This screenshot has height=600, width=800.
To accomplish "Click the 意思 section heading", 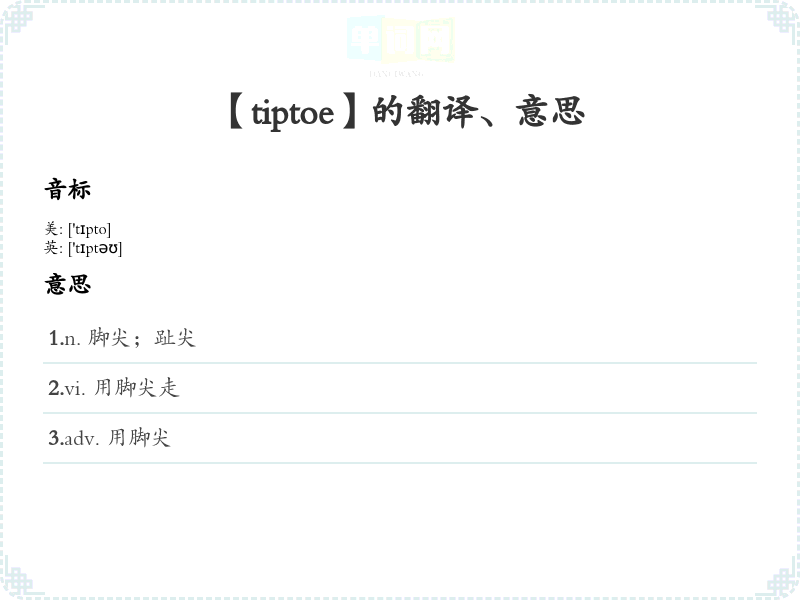I will (68, 284).
